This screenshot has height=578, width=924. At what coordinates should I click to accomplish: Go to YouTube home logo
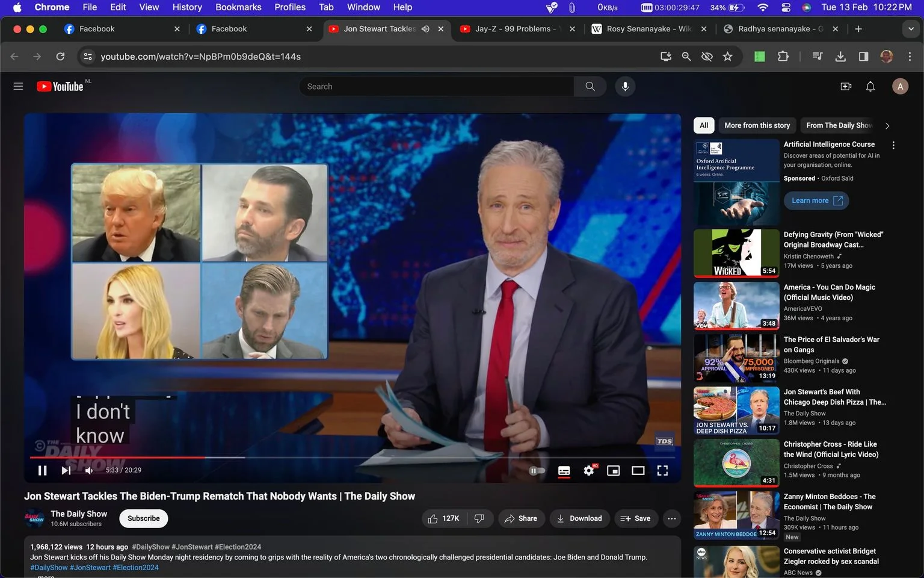(60, 86)
